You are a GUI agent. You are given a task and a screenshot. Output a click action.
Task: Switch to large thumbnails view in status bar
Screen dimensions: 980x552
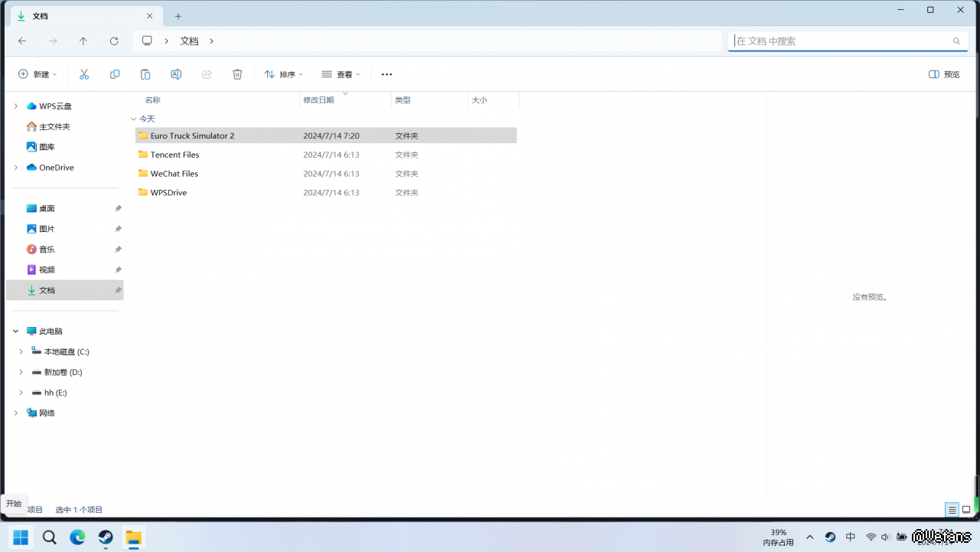(x=966, y=510)
